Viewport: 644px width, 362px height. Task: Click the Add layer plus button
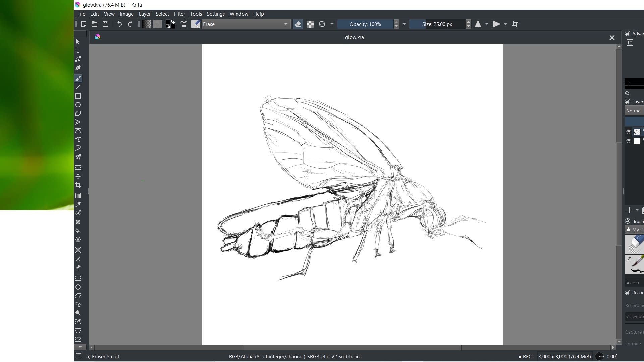pos(630,210)
